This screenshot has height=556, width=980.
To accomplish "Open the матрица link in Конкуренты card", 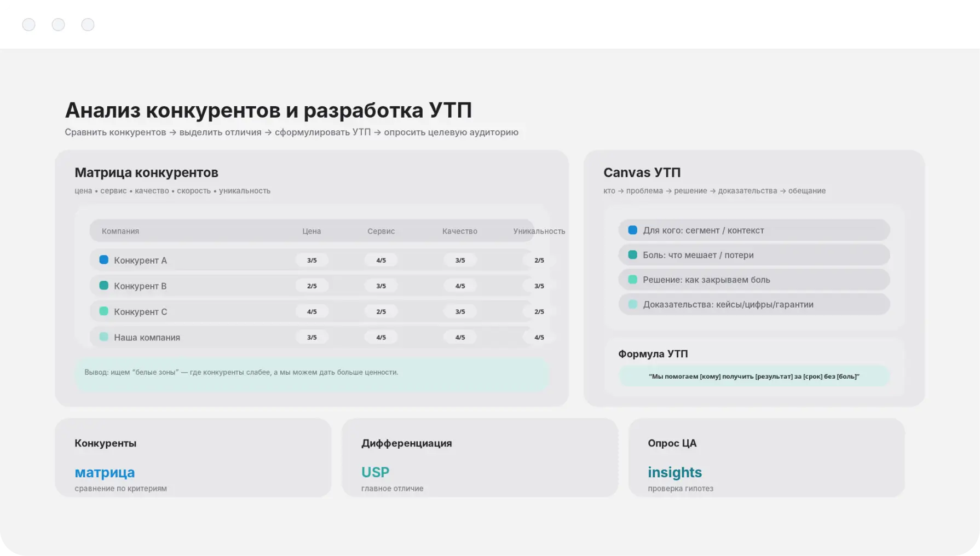I will pyautogui.click(x=105, y=472).
